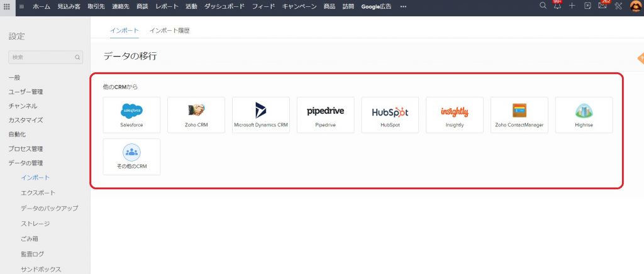Open the calendar icon in top bar

tap(587, 6)
